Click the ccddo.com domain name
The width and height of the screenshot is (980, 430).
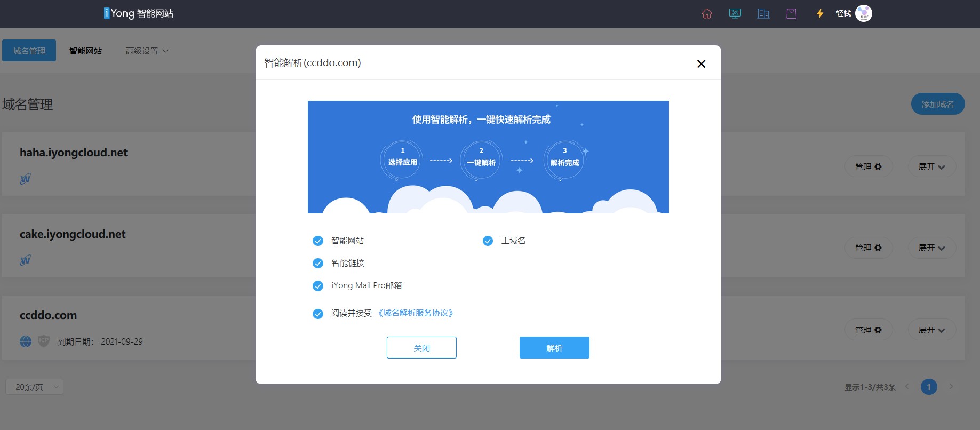point(48,315)
